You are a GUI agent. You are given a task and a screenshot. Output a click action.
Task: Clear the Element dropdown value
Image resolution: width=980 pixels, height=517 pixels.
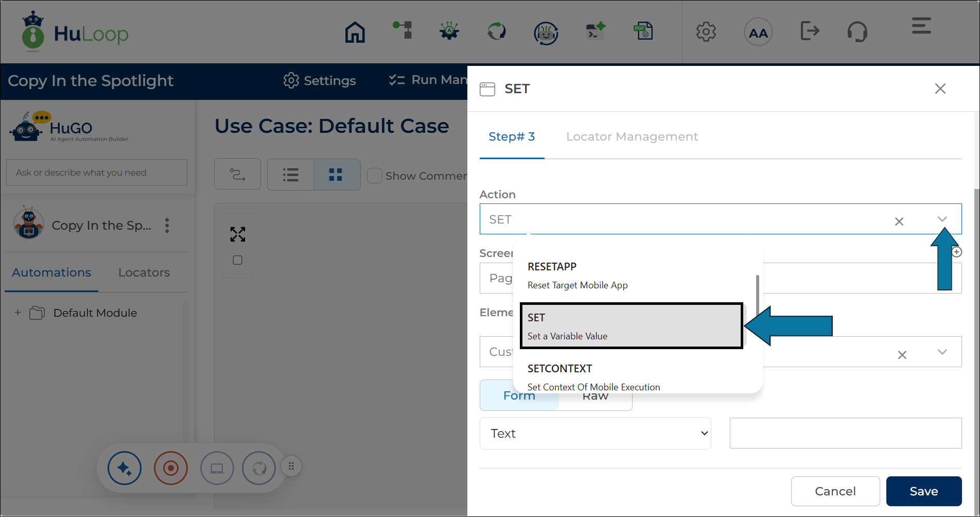(x=902, y=355)
